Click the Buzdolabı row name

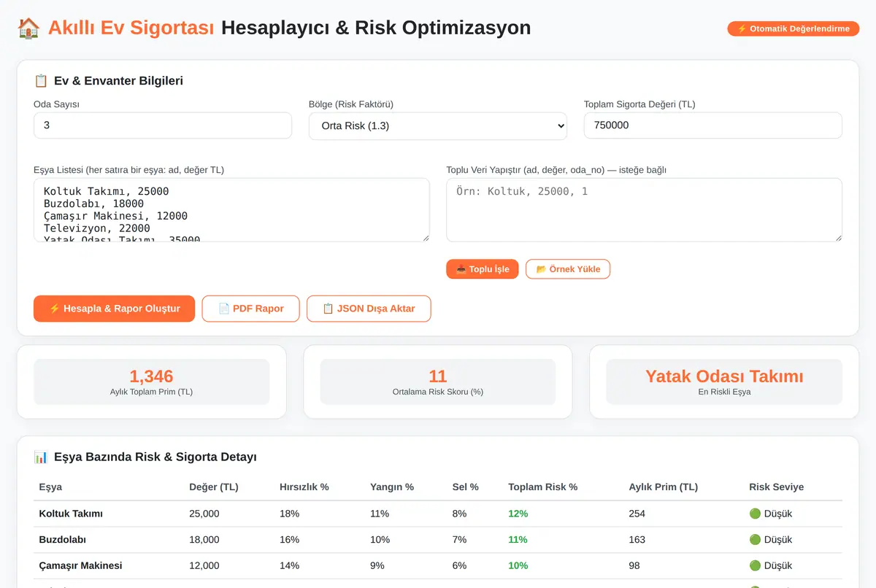[x=63, y=540]
